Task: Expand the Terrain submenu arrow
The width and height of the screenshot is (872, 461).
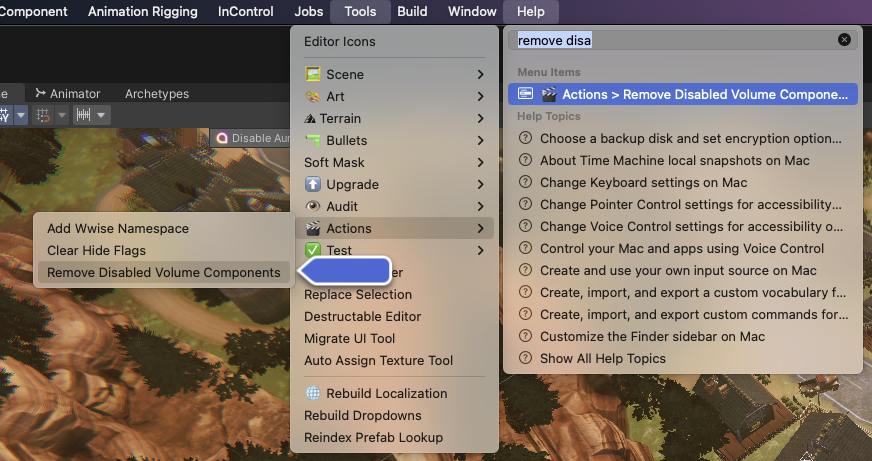Action: 480,118
